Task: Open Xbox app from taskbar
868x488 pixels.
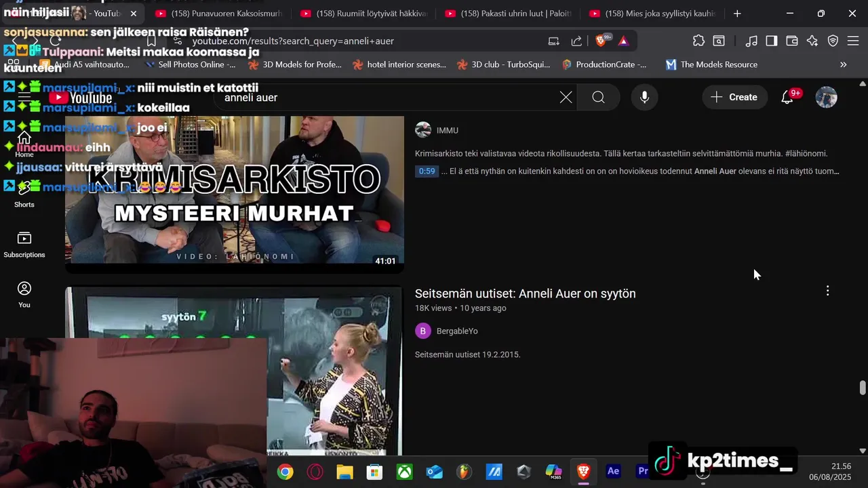Action: pos(404,471)
